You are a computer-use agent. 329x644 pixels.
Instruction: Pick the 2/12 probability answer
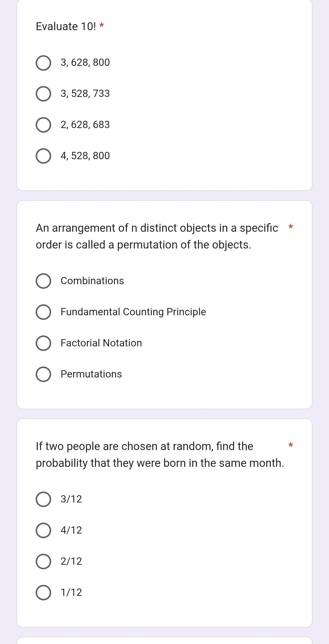coord(44,562)
